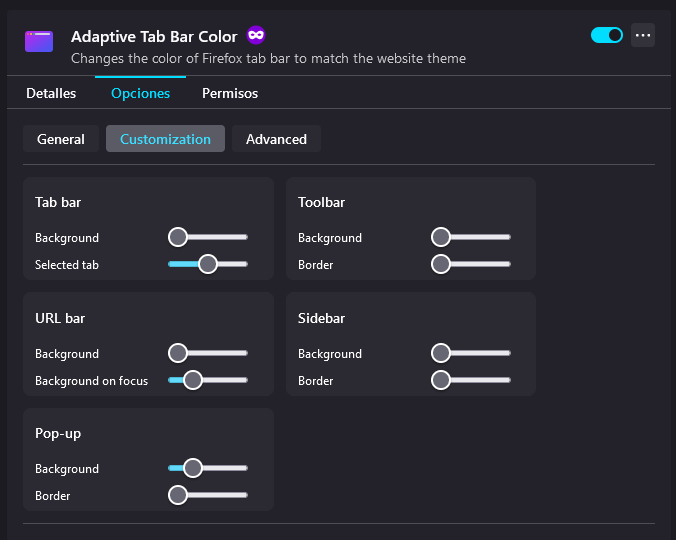This screenshot has width=676, height=540.
Task: Click the Tab bar Selected tab slider
Action: (x=208, y=264)
